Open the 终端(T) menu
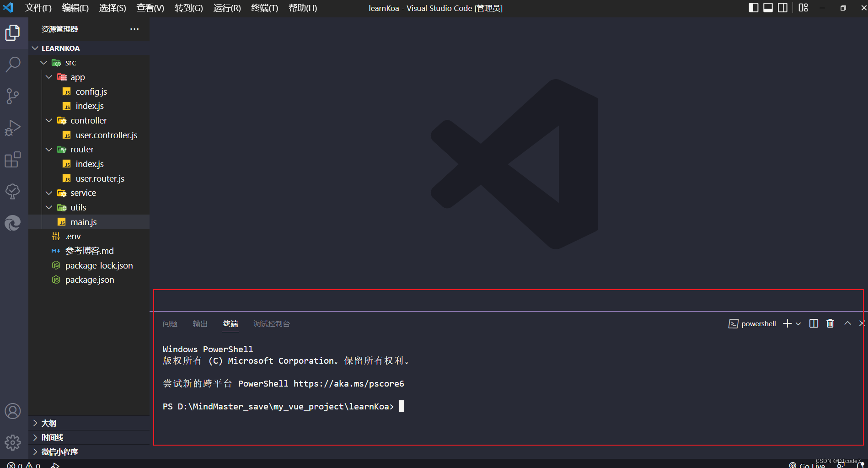This screenshot has height=468, width=868. pyautogui.click(x=265, y=8)
